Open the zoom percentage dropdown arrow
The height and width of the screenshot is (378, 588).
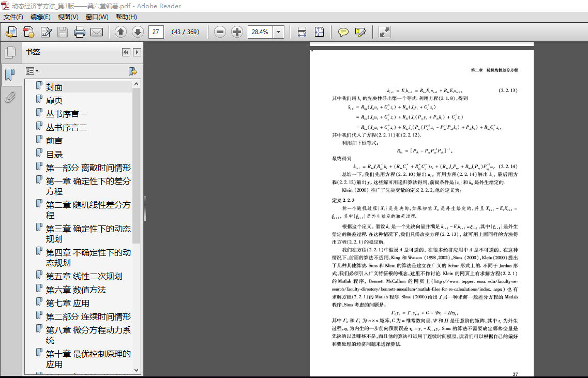click(x=278, y=32)
